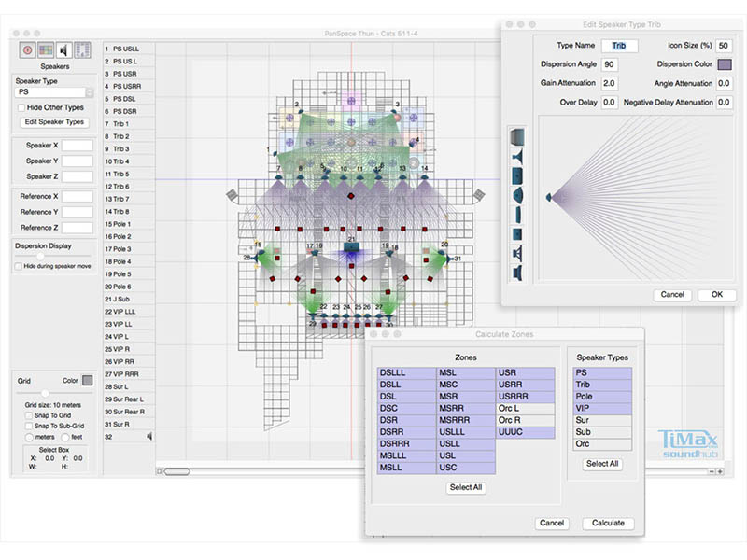Pick the horn-shaped speaker icon in editor
The width and height of the screenshot is (747, 560).
pos(517,156)
